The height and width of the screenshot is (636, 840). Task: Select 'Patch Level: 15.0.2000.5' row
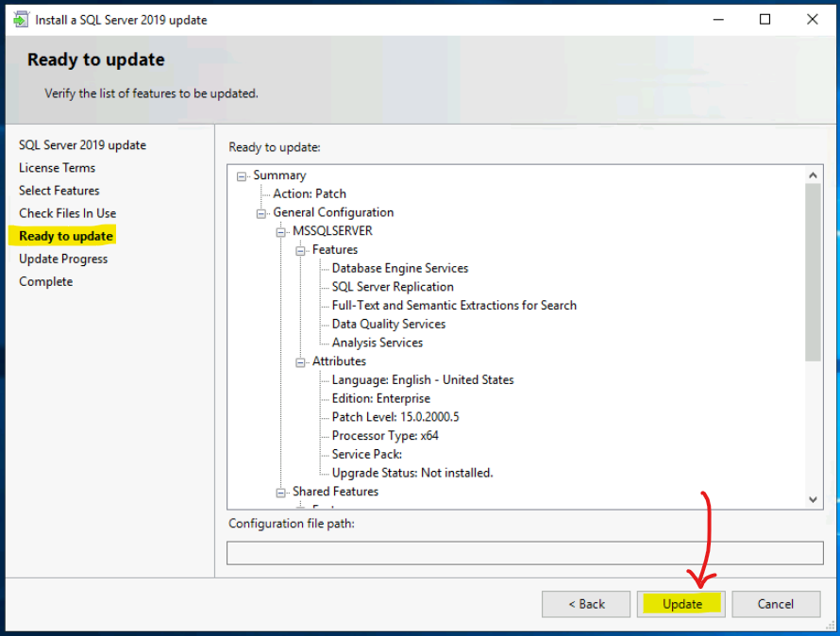click(395, 417)
